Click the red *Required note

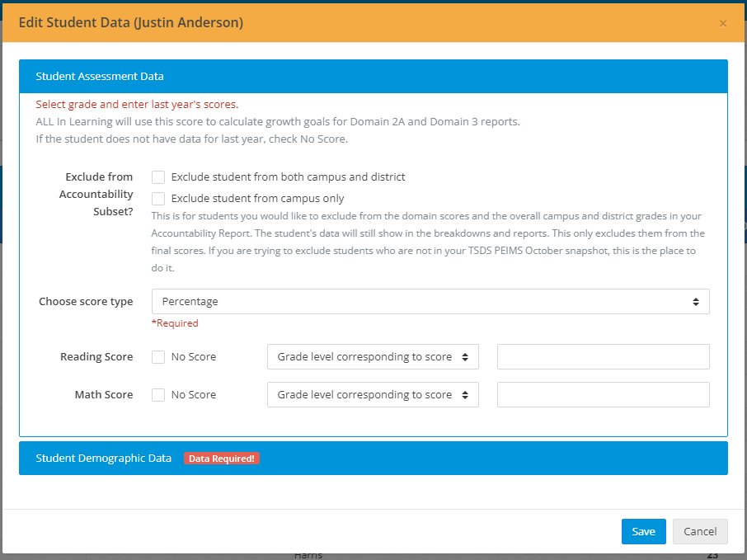pyautogui.click(x=175, y=323)
